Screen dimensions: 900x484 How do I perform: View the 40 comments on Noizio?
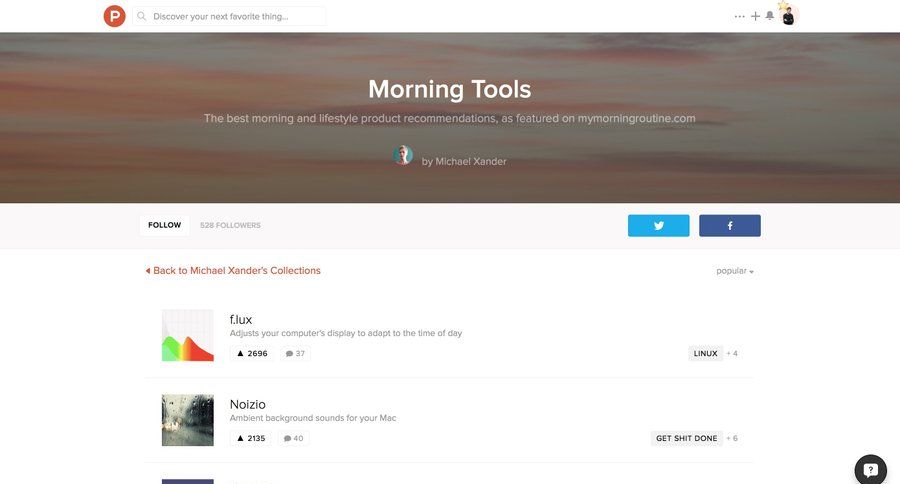point(294,438)
